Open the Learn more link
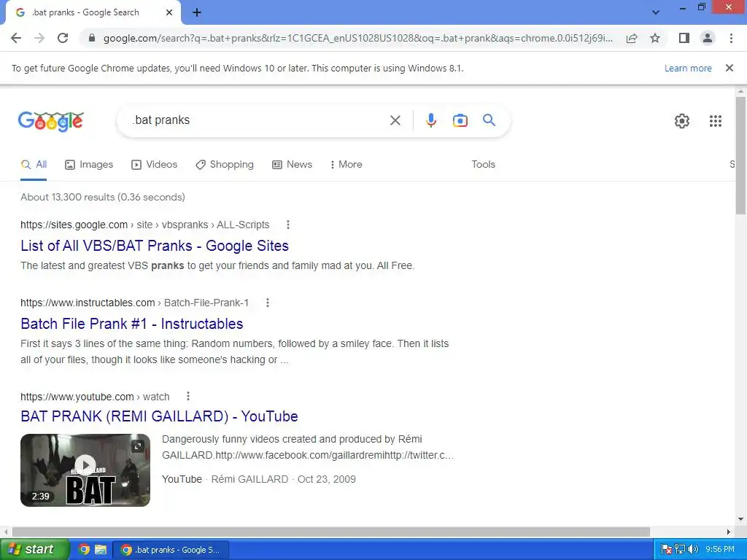747x560 pixels. (688, 68)
